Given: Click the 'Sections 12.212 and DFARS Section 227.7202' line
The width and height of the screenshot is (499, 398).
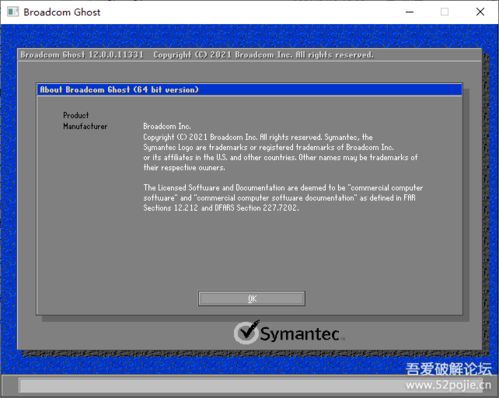Looking at the screenshot, I should tap(221, 208).
